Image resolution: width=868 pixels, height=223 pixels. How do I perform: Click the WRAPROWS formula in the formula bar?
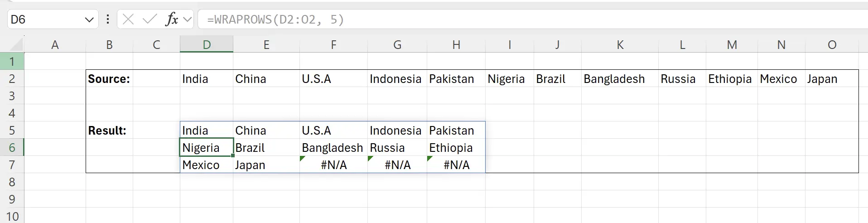coord(275,19)
